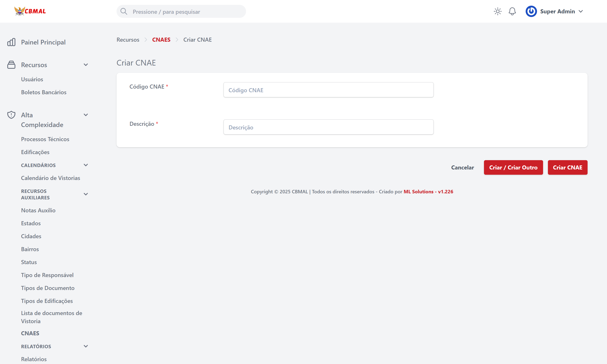Click the CNAES breadcrumb link

click(161, 40)
